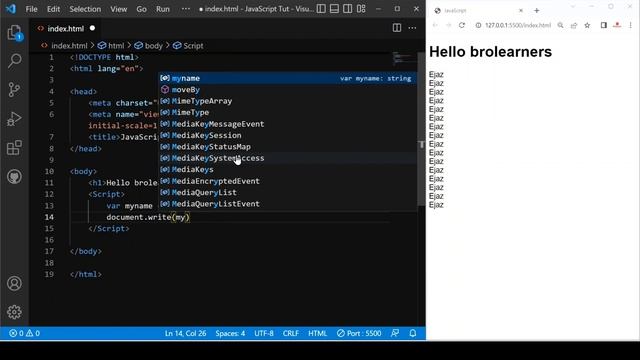The image size is (640, 360).
Task: Change encoding via UTF-8 status item
Action: tap(264, 333)
